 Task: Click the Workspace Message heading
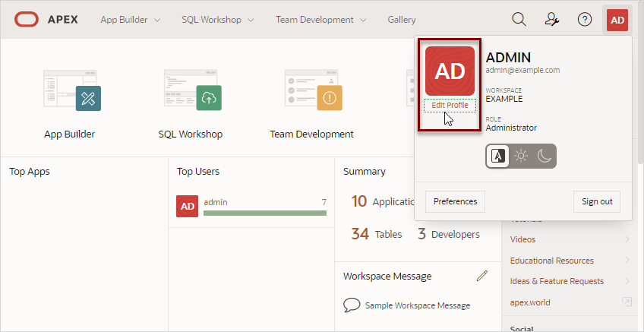387,276
